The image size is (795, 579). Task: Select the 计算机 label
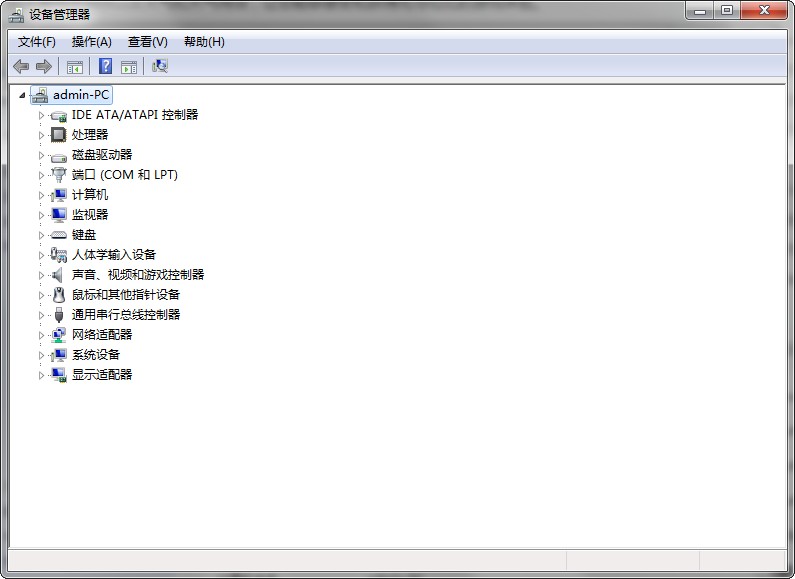pos(90,195)
